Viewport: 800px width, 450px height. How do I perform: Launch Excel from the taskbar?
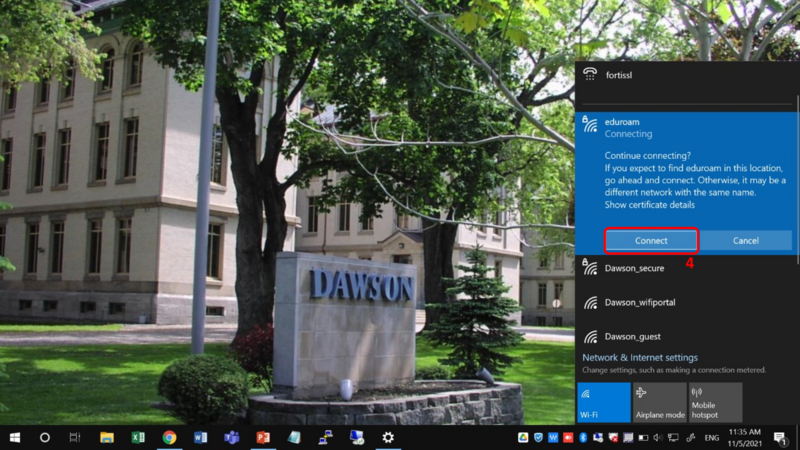[138, 438]
